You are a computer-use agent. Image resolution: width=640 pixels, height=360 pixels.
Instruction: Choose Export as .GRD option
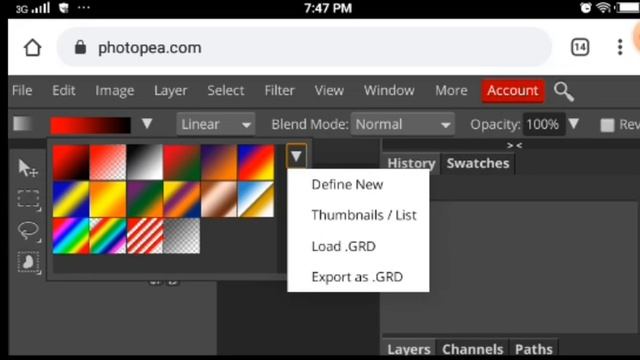pyautogui.click(x=357, y=277)
